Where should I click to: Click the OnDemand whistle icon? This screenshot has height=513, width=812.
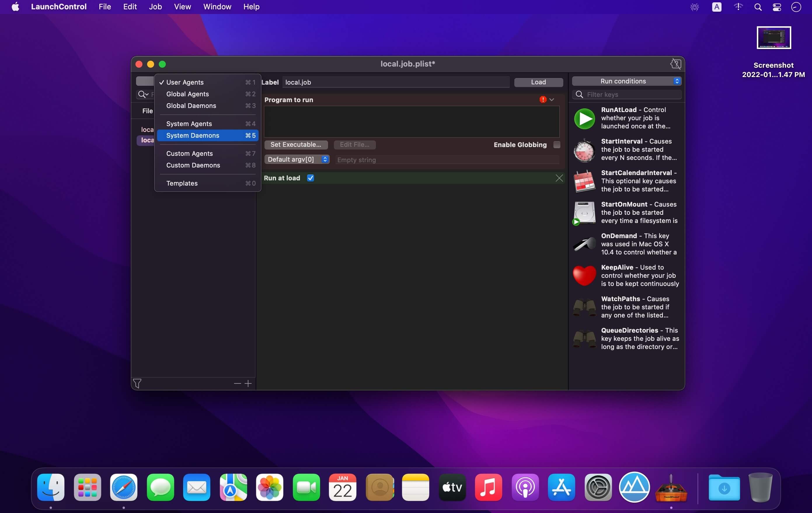tap(584, 244)
